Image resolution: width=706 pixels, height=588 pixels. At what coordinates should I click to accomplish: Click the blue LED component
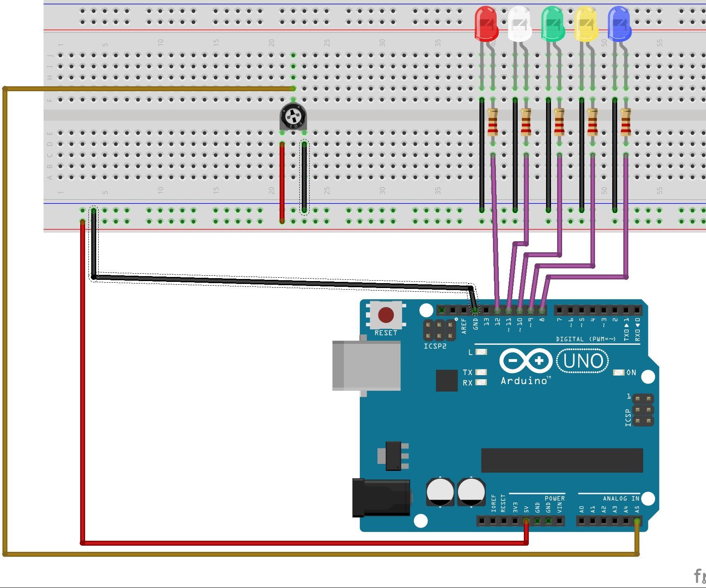[619, 23]
